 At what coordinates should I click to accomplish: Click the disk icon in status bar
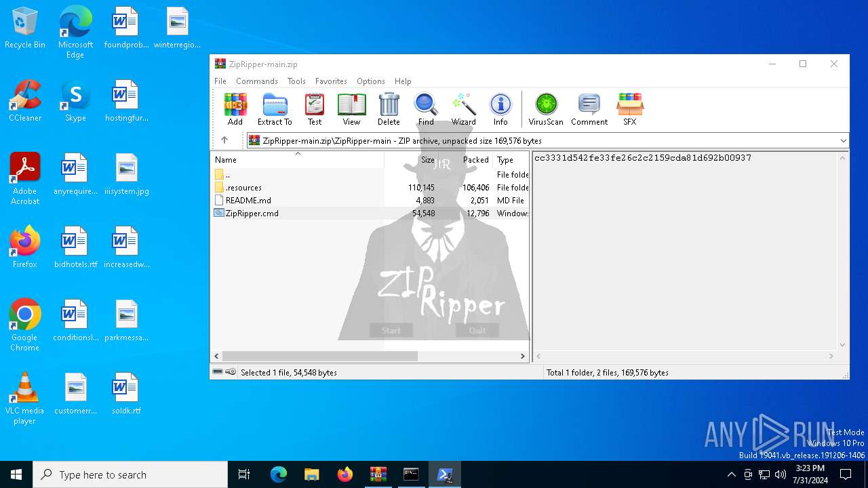click(218, 372)
